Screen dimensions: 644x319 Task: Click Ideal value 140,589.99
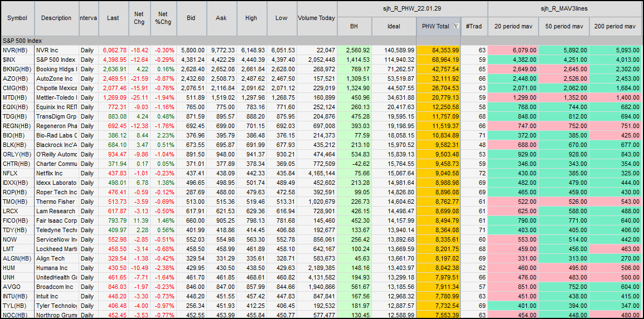[x=394, y=50]
